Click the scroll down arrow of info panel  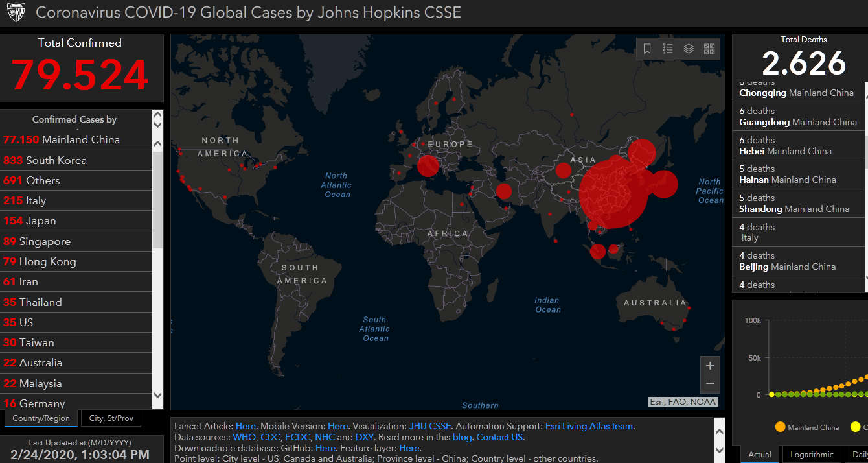point(720,449)
